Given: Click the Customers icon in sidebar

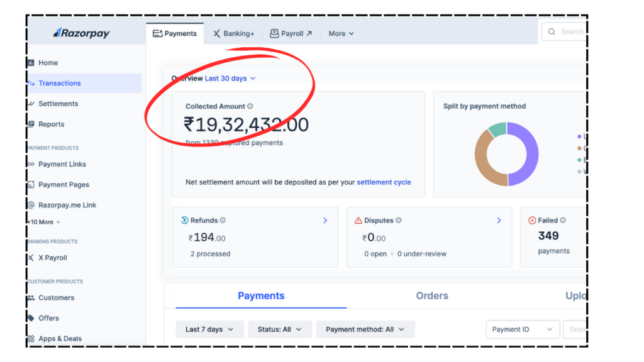Looking at the screenshot, I should (31, 298).
